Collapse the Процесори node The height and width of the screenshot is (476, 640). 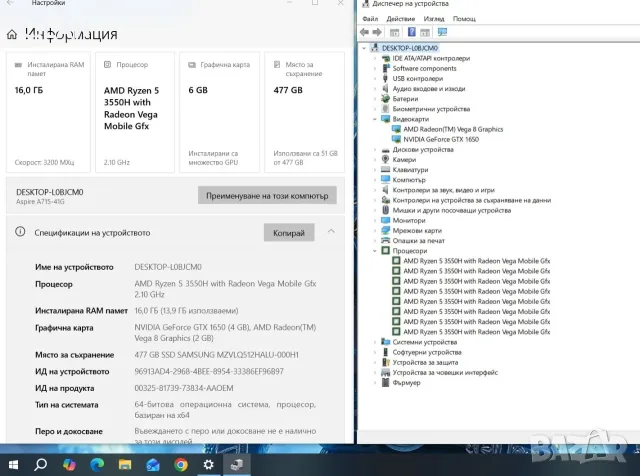pyautogui.click(x=375, y=251)
